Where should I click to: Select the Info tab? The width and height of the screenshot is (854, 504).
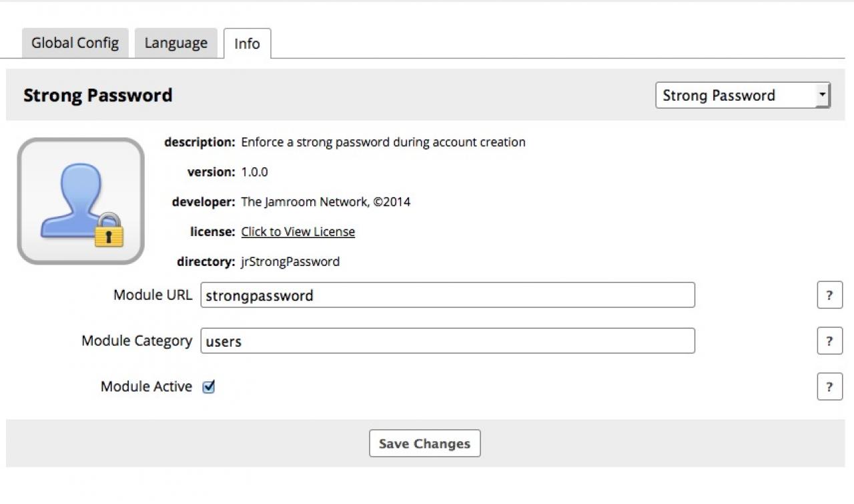[247, 44]
